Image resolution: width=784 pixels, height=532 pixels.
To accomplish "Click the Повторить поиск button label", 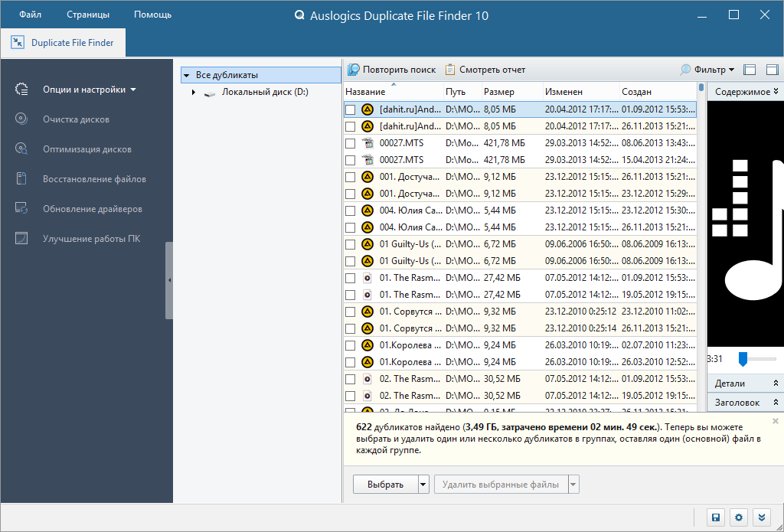I will tap(399, 70).
